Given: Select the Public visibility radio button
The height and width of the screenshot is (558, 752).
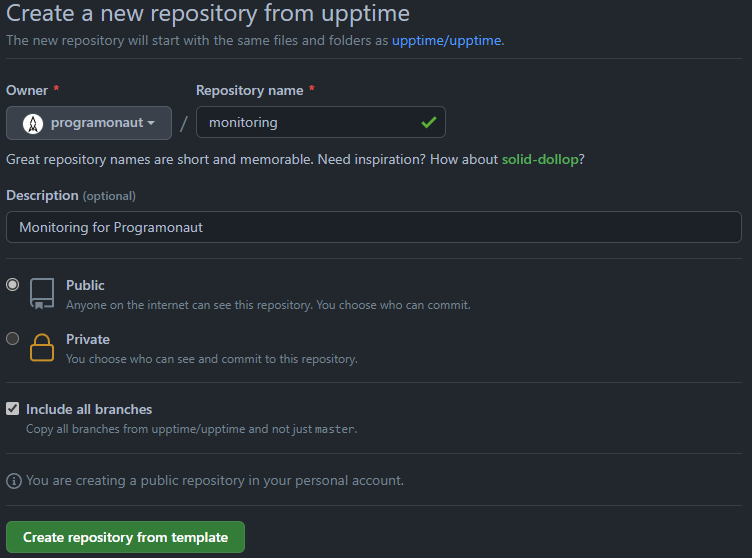Looking at the screenshot, I should coord(12,285).
